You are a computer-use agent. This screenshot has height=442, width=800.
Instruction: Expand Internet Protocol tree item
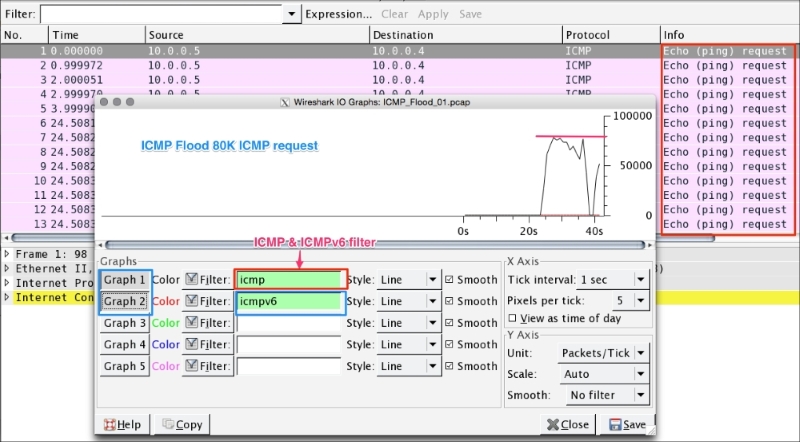tap(7, 283)
